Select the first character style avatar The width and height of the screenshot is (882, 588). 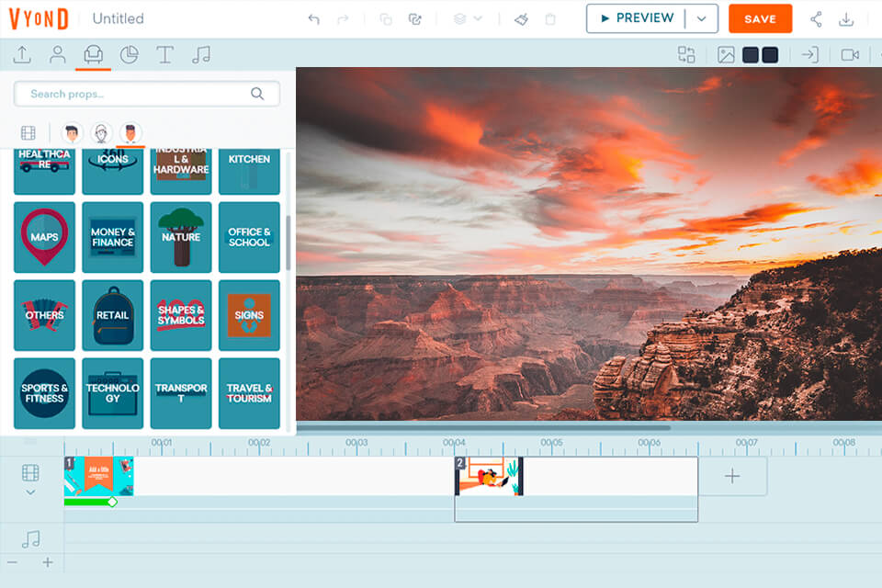click(x=72, y=133)
